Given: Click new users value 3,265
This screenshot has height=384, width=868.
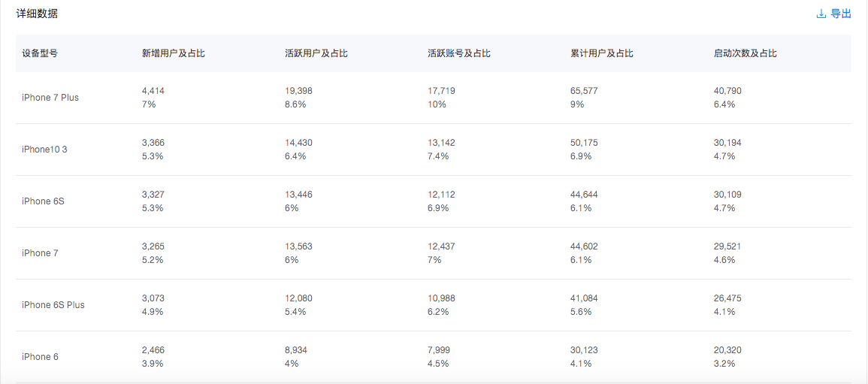Looking at the screenshot, I should 153,246.
